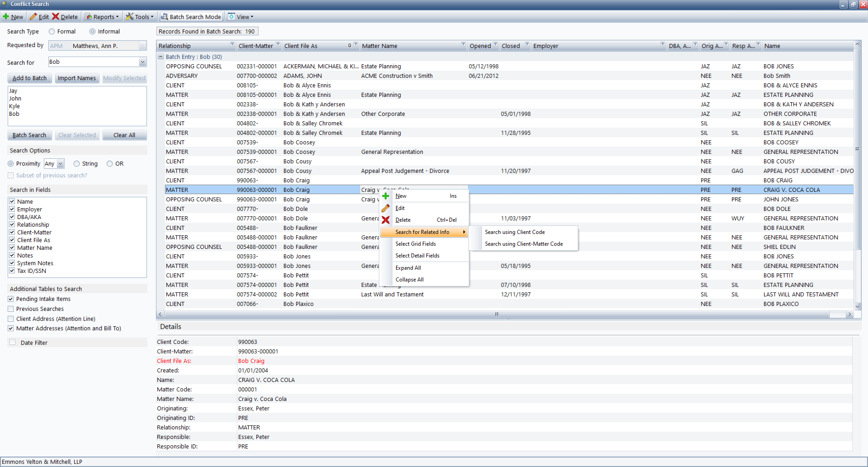Click filter icon on Employer column
868x467 pixels.
pos(663,44)
